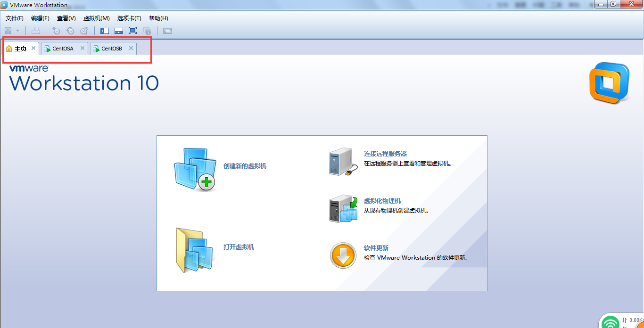Viewport: 644px width, 328px height.
Task: Click the virtualize physical machine icon
Action: point(343,208)
